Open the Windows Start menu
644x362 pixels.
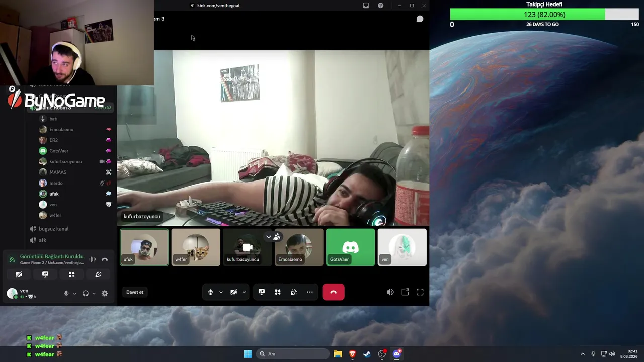[248, 354]
